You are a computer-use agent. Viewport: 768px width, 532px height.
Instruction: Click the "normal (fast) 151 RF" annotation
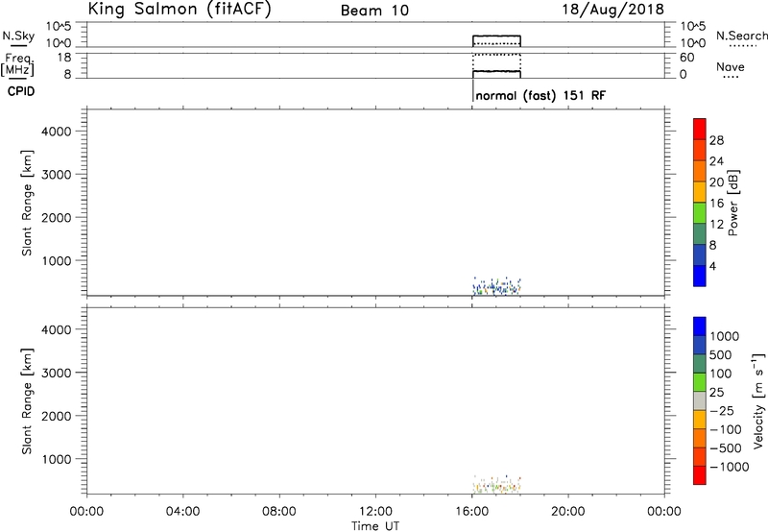coord(540,95)
